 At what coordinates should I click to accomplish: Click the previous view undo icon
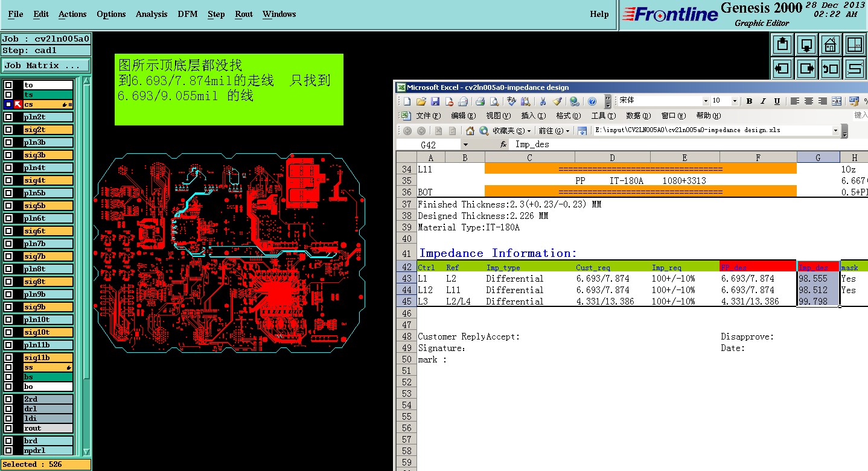point(831,68)
